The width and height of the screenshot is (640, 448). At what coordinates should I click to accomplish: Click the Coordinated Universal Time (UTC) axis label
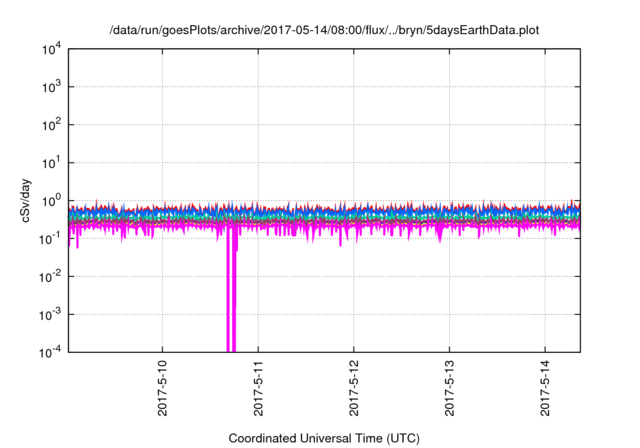[x=324, y=438]
